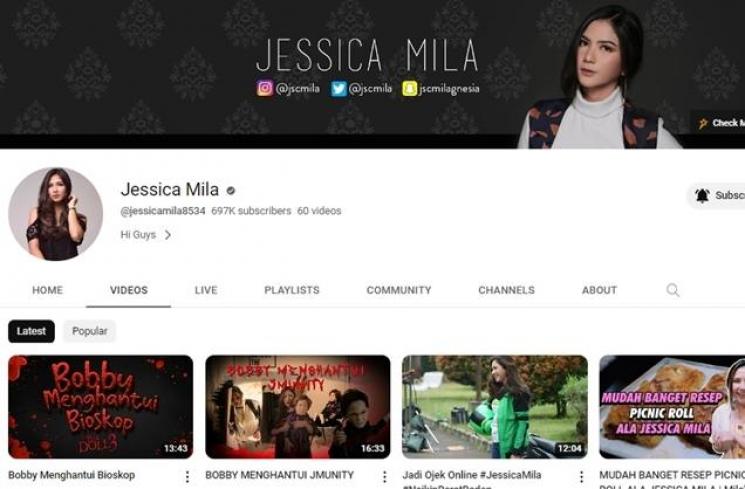Click the @jscmila Instagram handle link

click(x=297, y=88)
